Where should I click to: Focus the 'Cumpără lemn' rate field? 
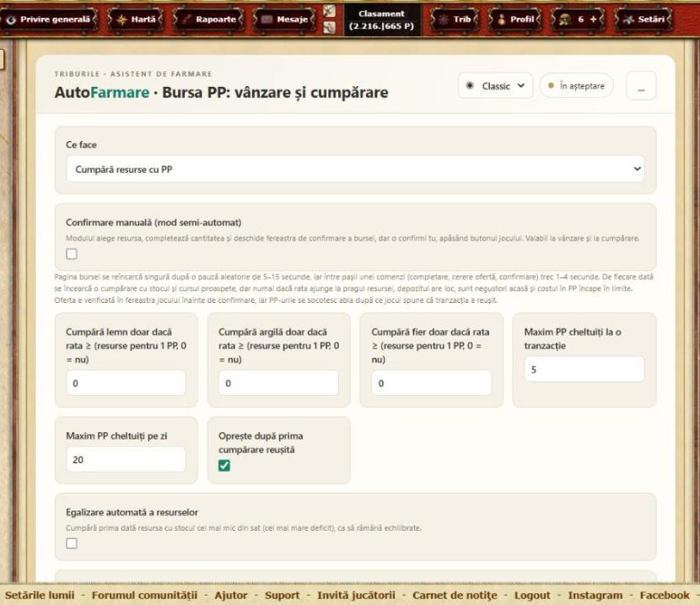[x=126, y=383]
